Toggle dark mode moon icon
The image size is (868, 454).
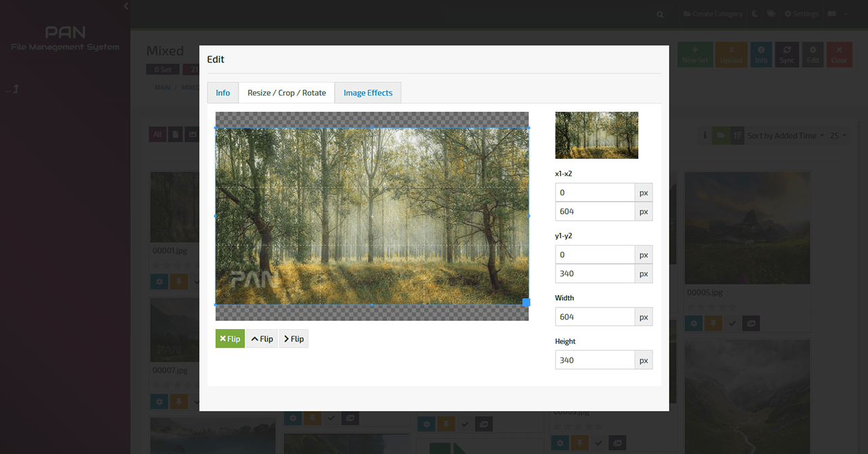pyautogui.click(x=755, y=14)
